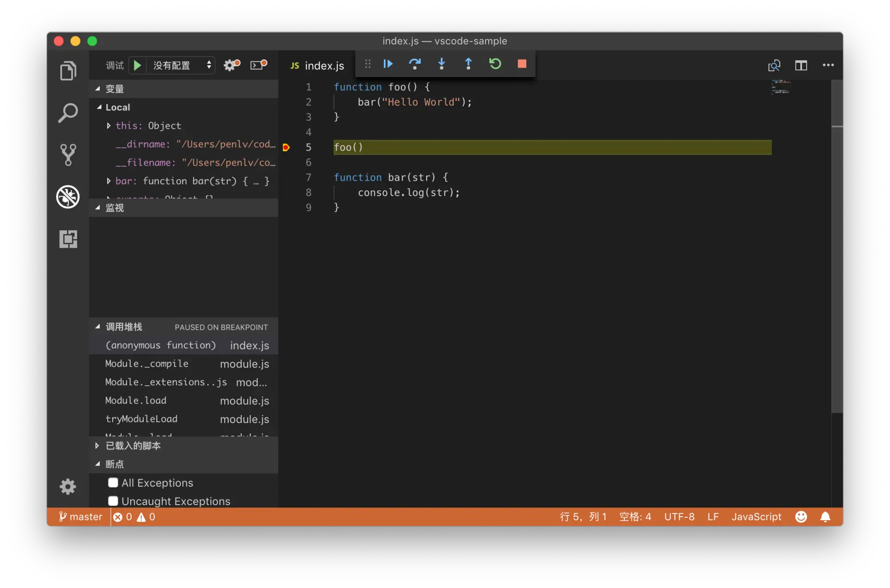Click the master branch in status bar
890x588 pixels.
[x=81, y=517]
